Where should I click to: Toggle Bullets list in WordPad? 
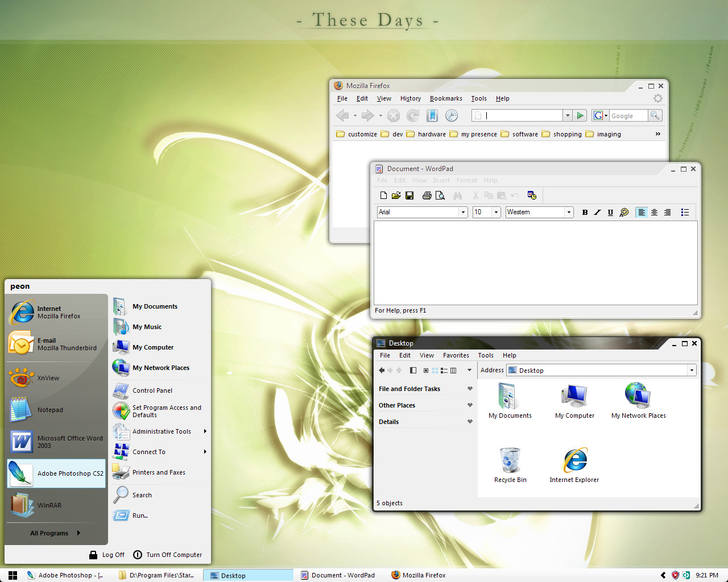tap(685, 212)
